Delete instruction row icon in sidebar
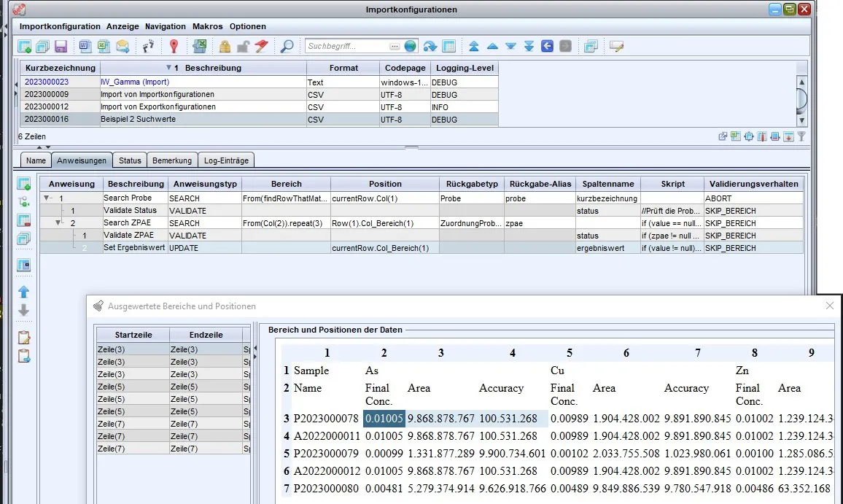 pos(23,220)
